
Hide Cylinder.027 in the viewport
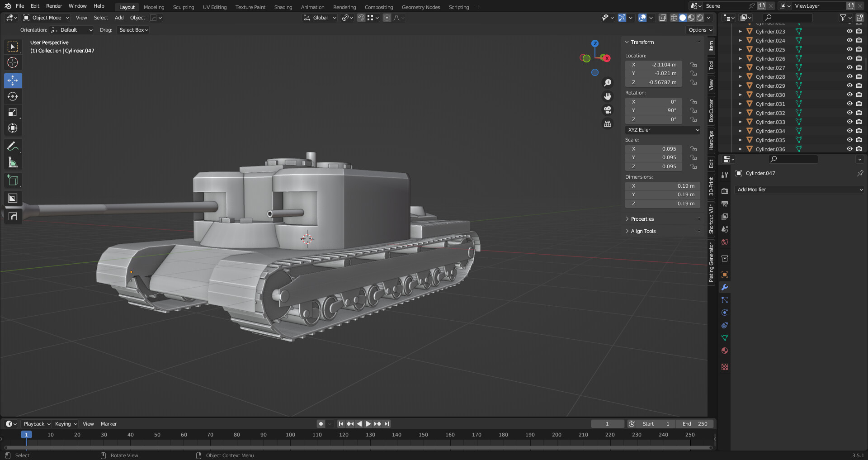(x=849, y=67)
